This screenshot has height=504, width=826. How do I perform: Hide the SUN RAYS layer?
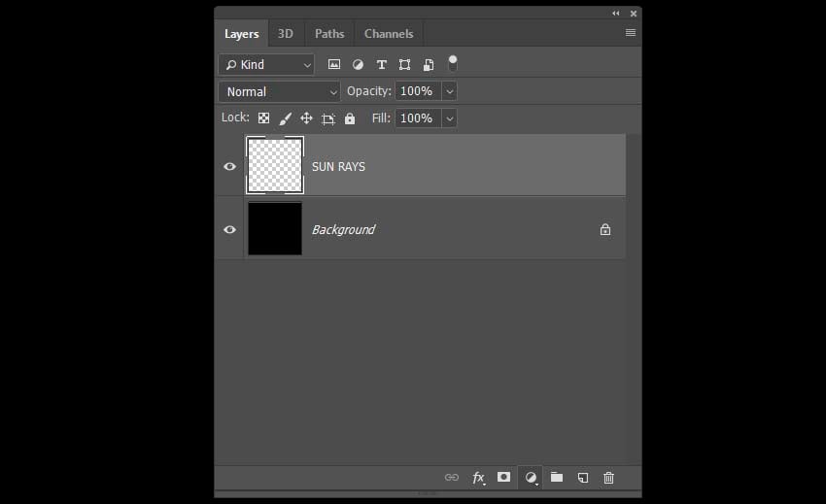(x=229, y=166)
